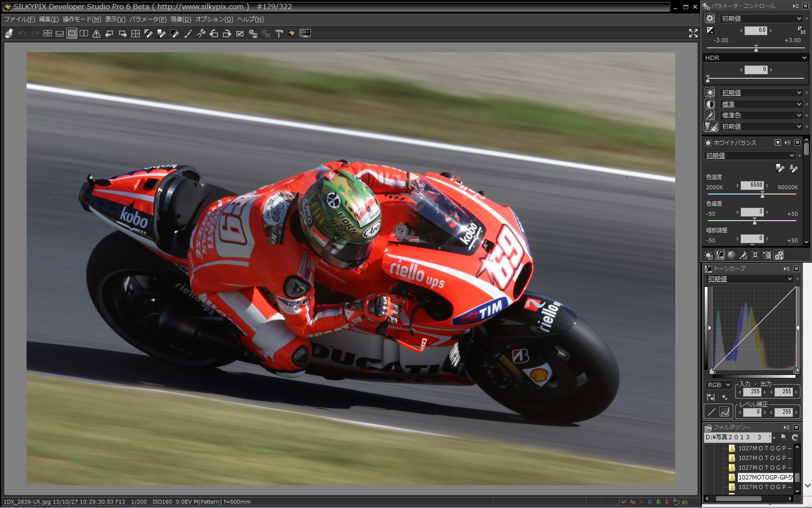
Task: Select the straight line tone curve mode
Action: pos(711,412)
